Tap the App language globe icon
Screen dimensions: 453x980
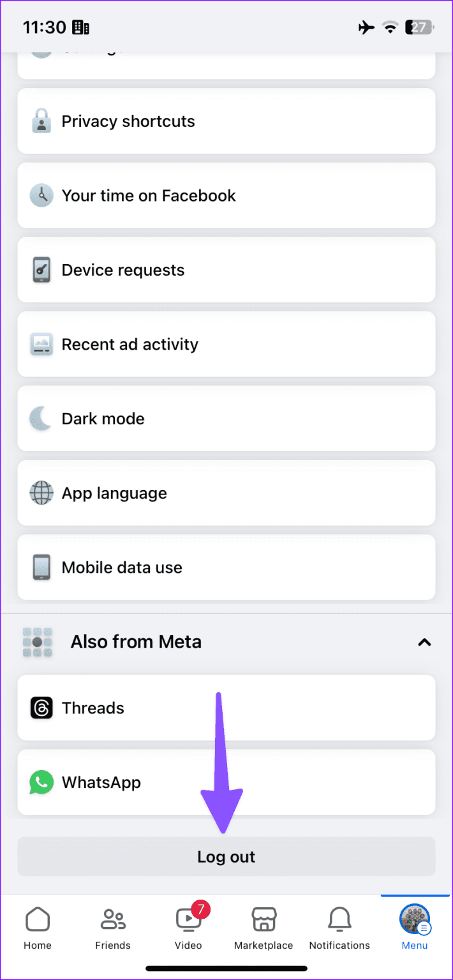click(41, 493)
